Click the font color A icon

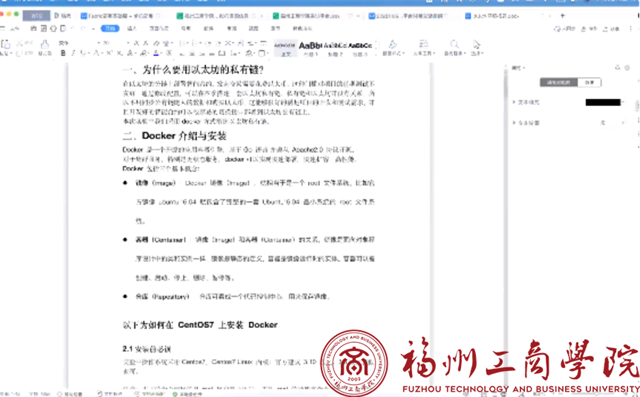pos(156,53)
